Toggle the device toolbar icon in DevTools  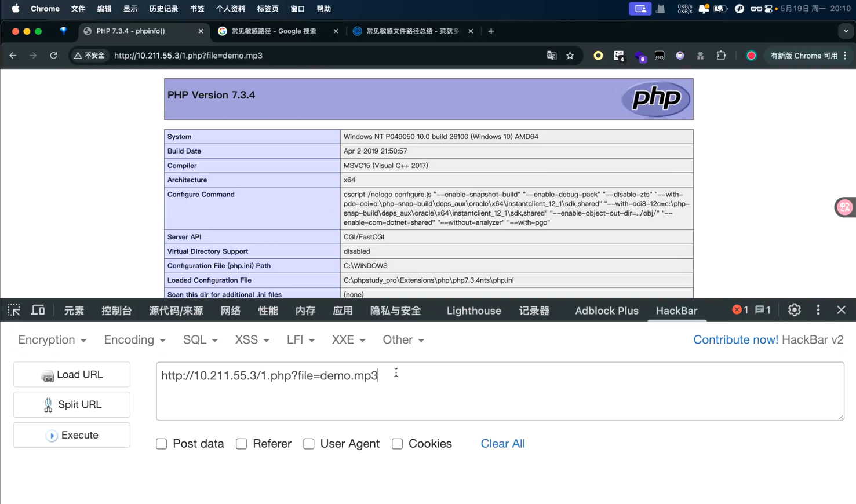(x=38, y=311)
